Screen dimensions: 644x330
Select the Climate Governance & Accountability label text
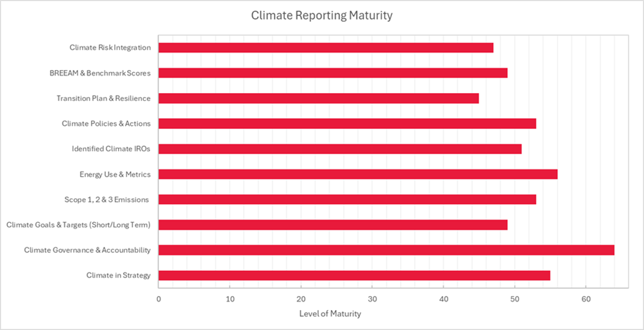click(x=87, y=250)
